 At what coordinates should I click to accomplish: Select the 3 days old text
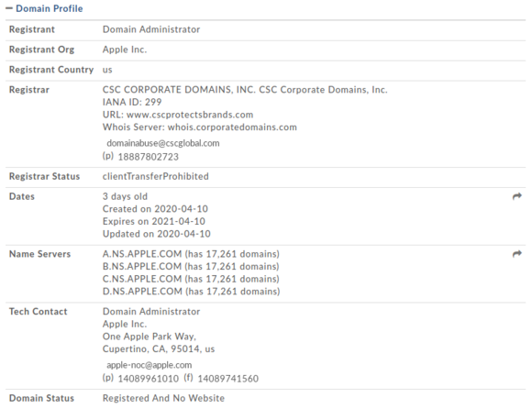coord(125,196)
